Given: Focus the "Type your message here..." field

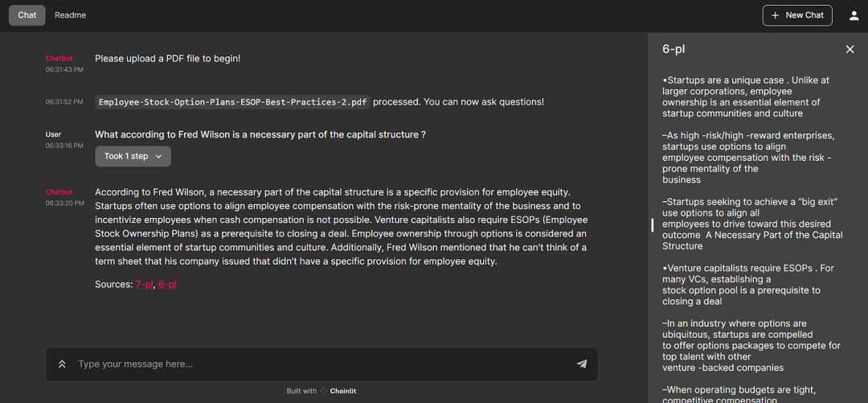Looking at the screenshot, I should (x=321, y=364).
